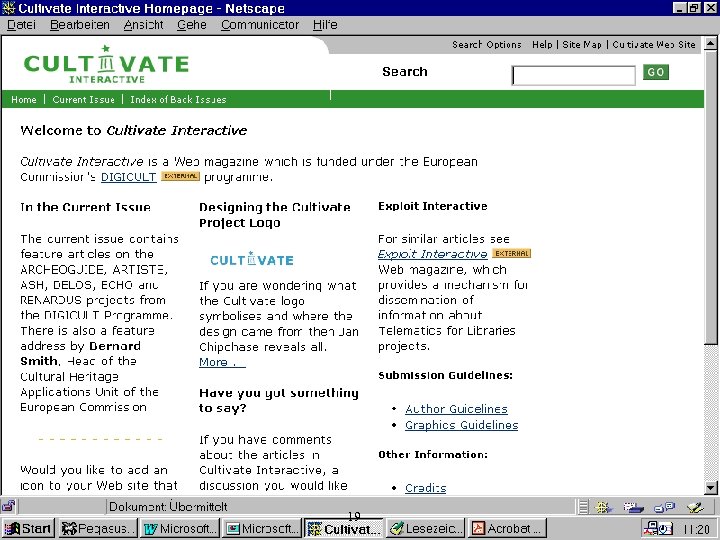Click the scroll down arrow of page scrollbar
The height and width of the screenshot is (540, 720).
click(711, 488)
